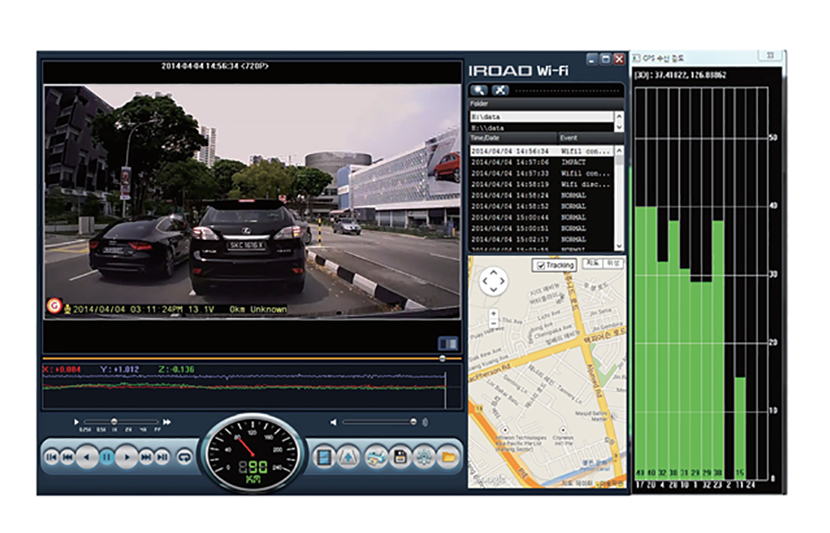Jump to first file with skip-to-start button

tap(52, 457)
